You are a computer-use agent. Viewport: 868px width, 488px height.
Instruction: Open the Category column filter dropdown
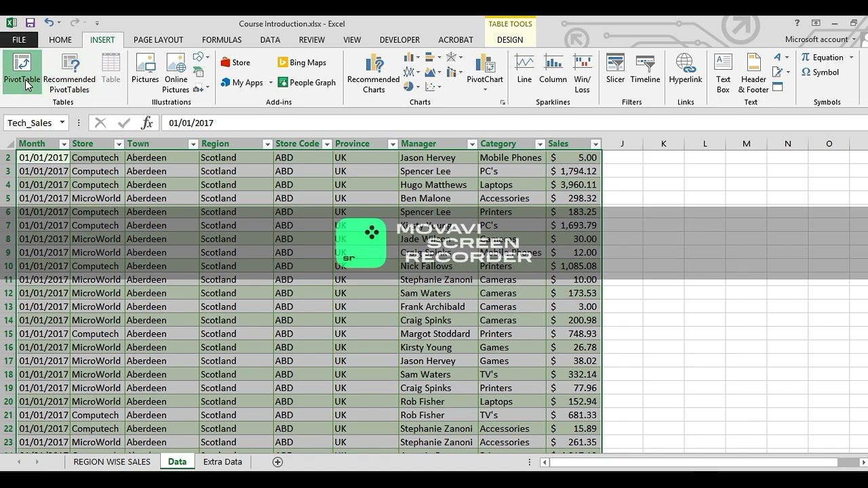pos(540,144)
